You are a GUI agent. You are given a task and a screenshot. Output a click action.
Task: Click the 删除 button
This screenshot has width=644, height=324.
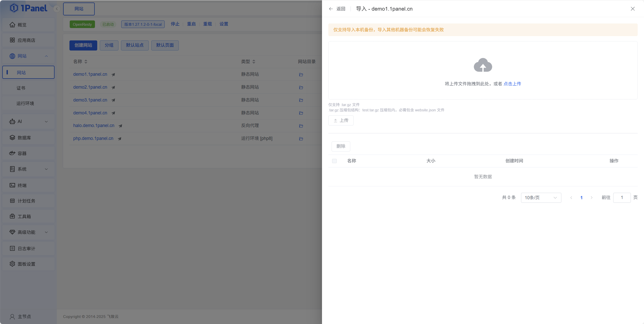point(341,146)
